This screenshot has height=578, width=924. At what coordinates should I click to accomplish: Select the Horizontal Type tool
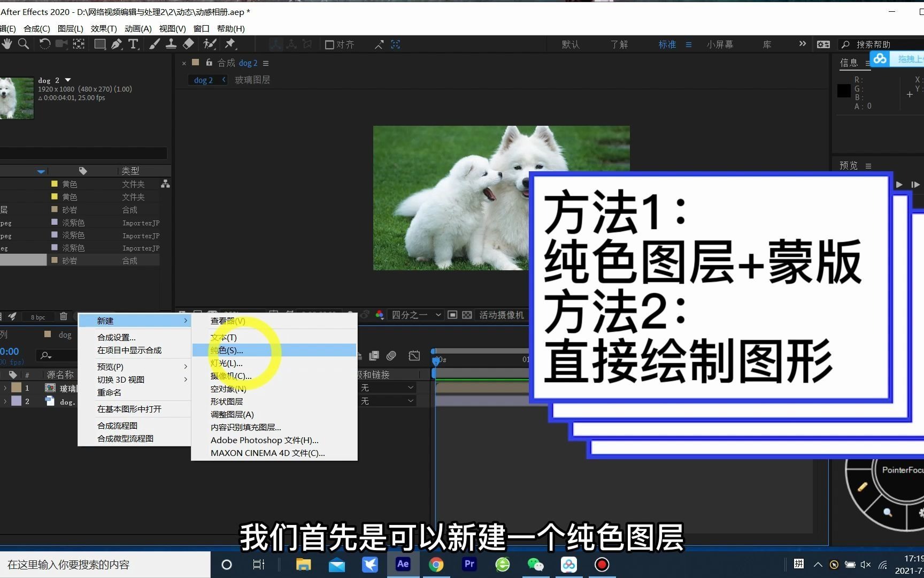[x=134, y=44]
